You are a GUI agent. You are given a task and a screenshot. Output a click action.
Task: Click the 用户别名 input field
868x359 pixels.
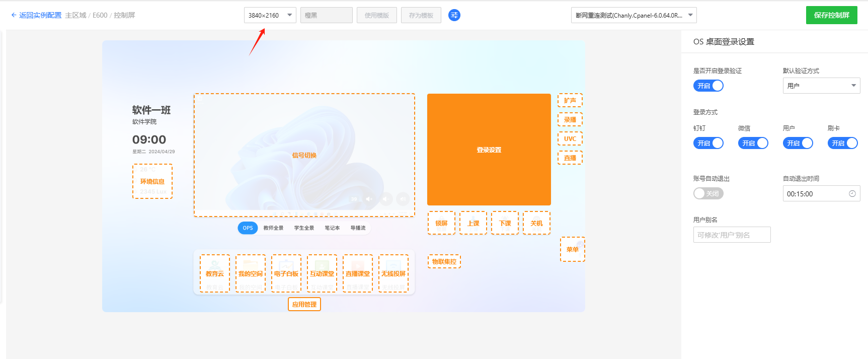[732, 235]
